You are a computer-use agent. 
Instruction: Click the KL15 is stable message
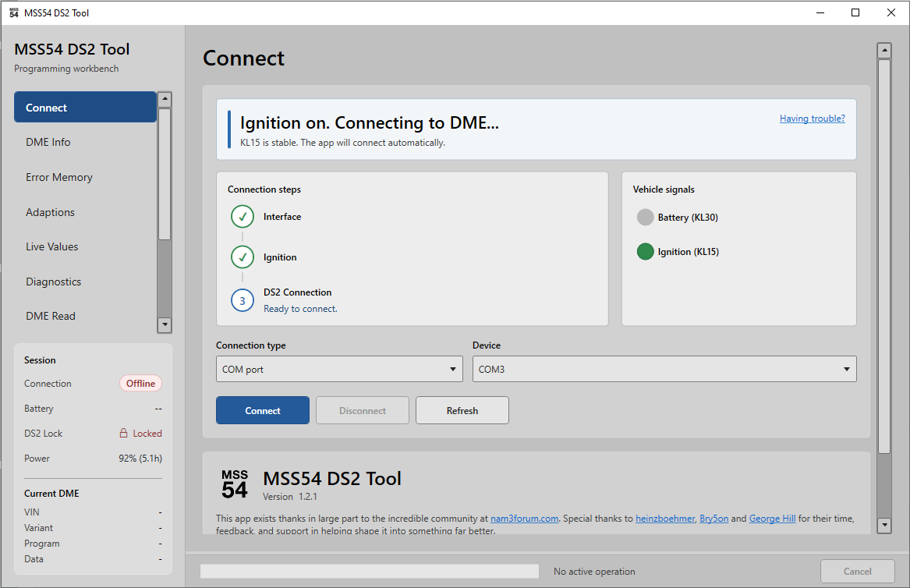[x=342, y=143]
